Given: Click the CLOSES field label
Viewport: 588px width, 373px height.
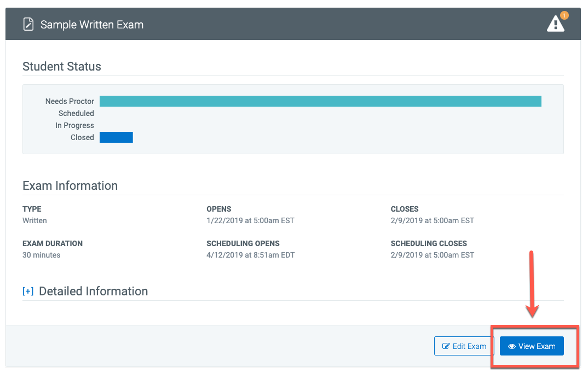Looking at the screenshot, I should 405,209.
